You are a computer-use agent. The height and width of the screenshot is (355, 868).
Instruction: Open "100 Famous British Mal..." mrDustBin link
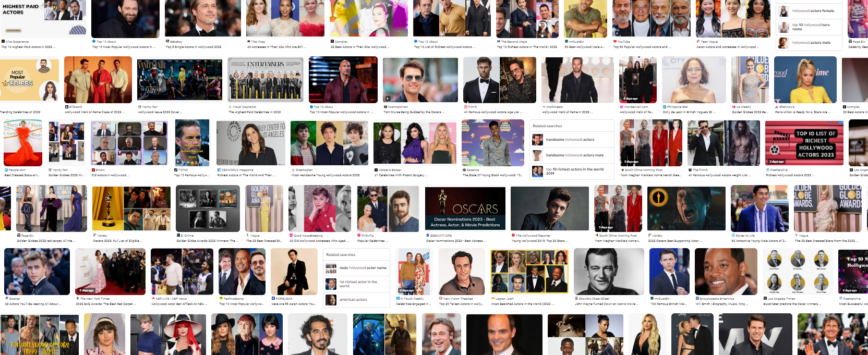[x=668, y=304]
